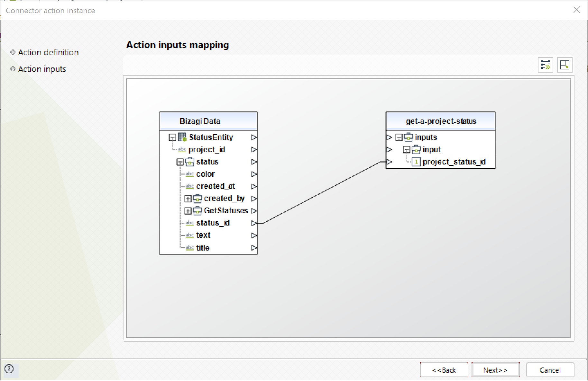Click the Cancel button

point(550,370)
